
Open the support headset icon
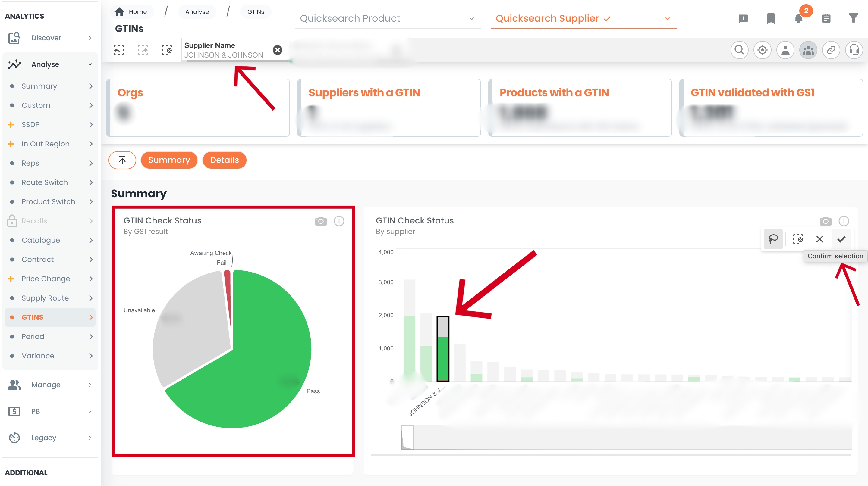[x=854, y=50]
